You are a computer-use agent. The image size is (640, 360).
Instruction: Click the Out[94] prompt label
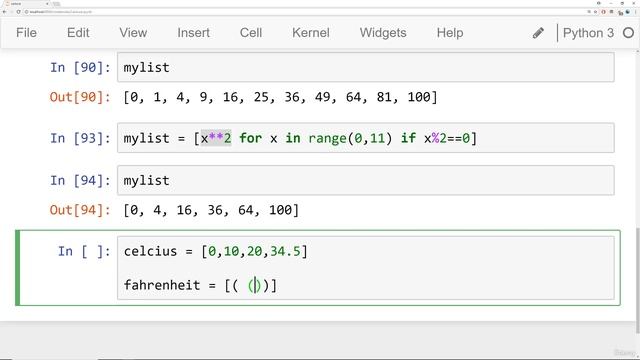coord(80,210)
